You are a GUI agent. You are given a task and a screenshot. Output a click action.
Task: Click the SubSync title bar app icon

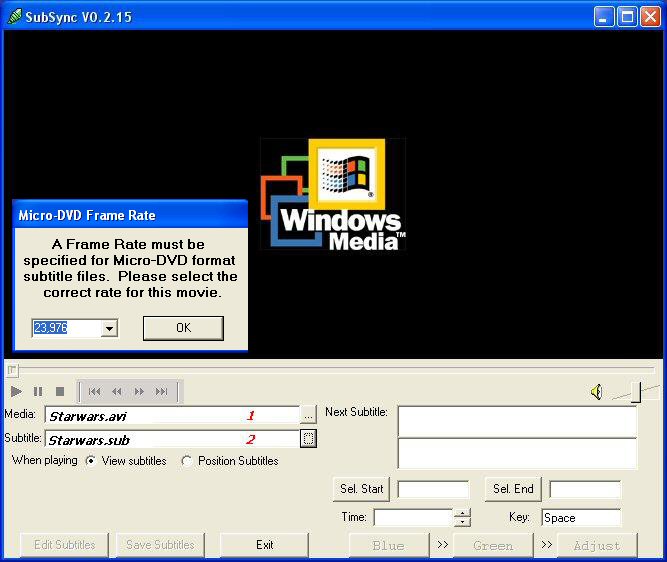coord(15,17)
